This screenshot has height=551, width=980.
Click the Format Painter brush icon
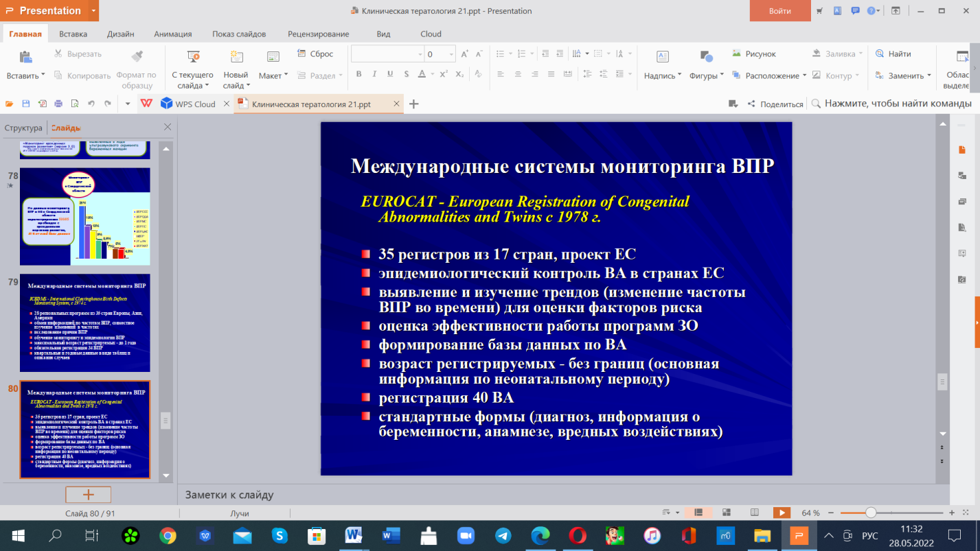(136, 56)
